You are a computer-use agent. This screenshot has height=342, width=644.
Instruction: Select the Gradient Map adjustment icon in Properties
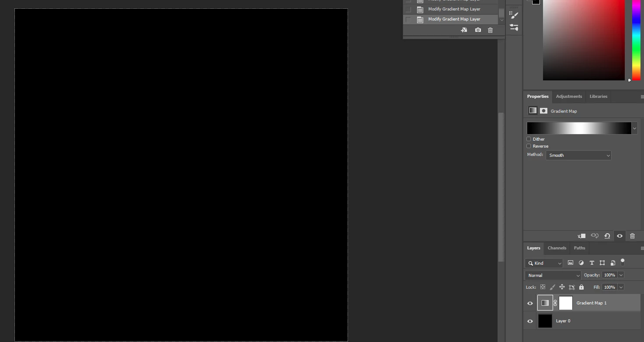533,111
